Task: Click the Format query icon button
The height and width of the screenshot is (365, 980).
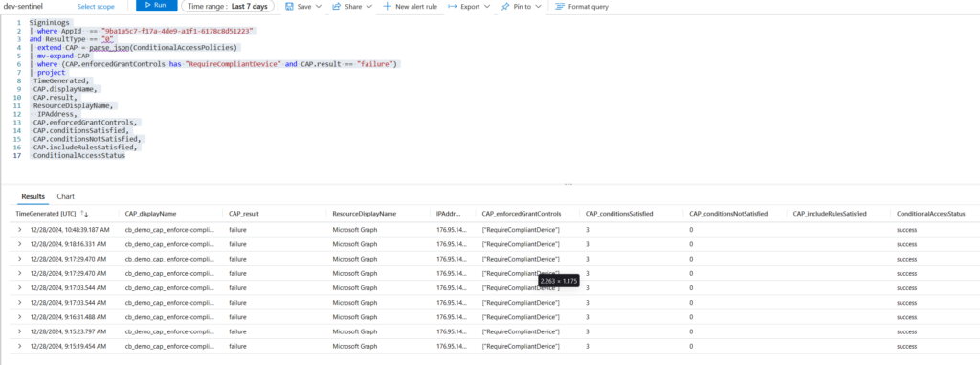Action: coord(581,7)
